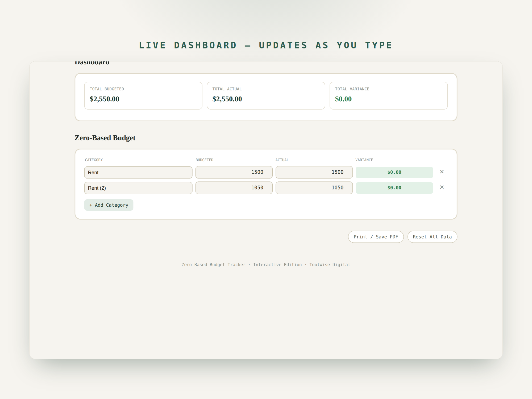Focus the Rent (2) actual amount 1050
The width and height of the screenshot is (532, 399).
[314, 188]
